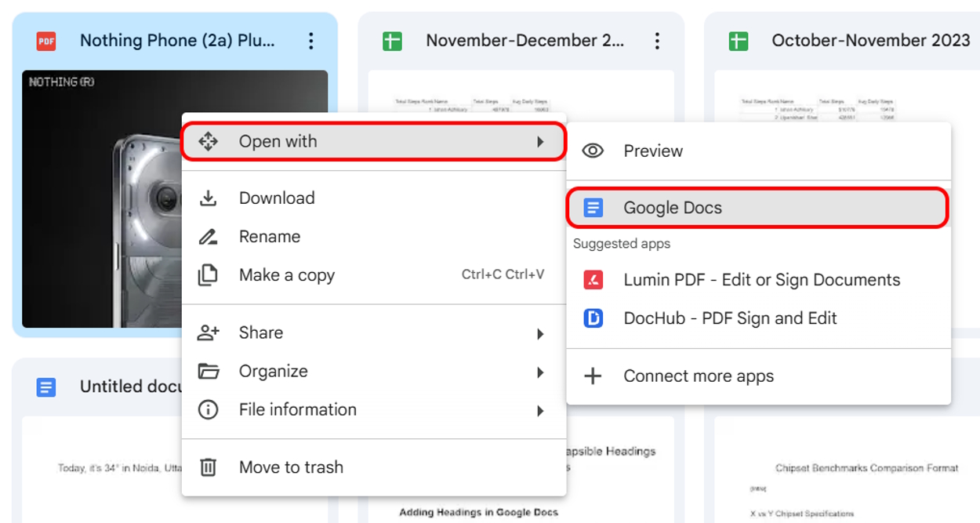Open the three-dot menu on November-December file
The height and width of the screenshot is (523, 980).
657,40
